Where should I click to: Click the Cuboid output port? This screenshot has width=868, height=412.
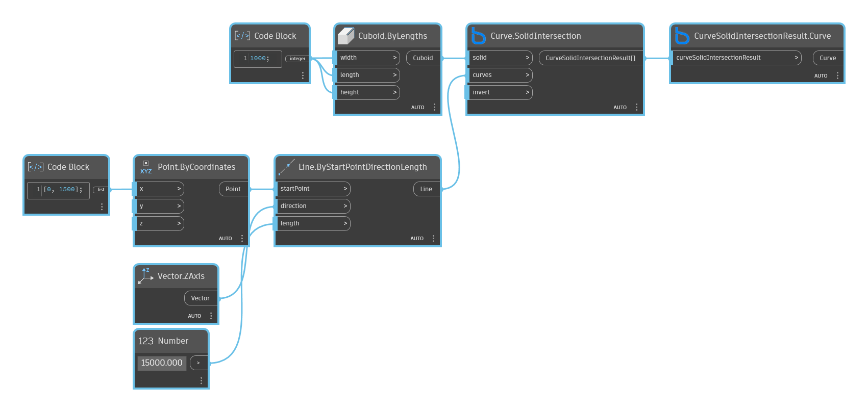point(423,58)
